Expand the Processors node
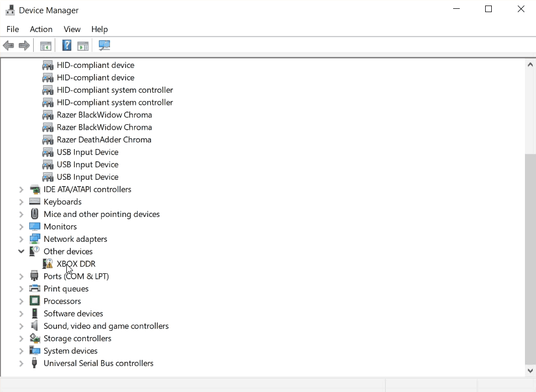This screenshot has height=392, width=536. click(21, 301)
